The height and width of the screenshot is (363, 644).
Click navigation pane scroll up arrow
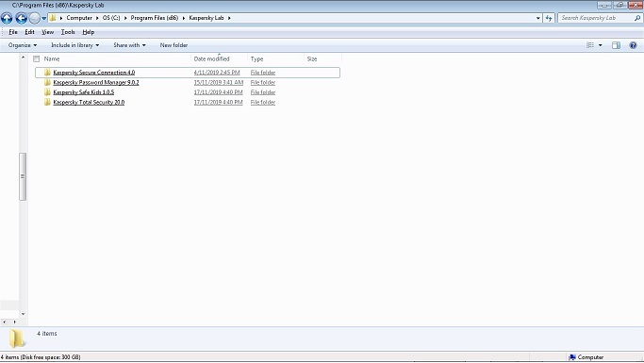(x=23, y=58)
